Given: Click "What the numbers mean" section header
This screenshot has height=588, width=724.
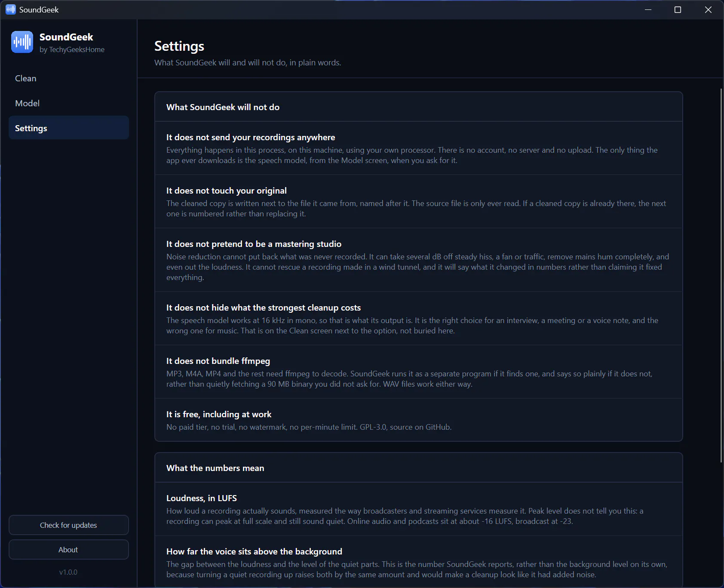Looking at the screenshot, I should [x=215, y=468].
